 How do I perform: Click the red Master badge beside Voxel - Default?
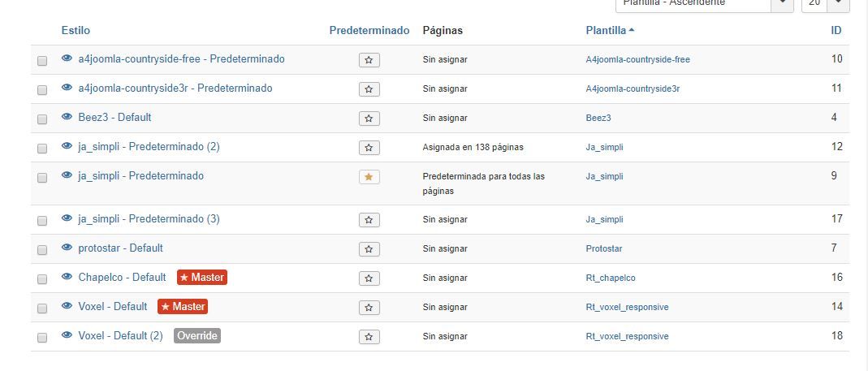pos(183,306)
